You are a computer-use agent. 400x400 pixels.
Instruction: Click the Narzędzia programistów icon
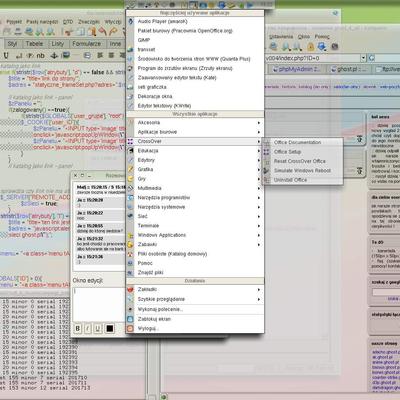tap(130, 197)
